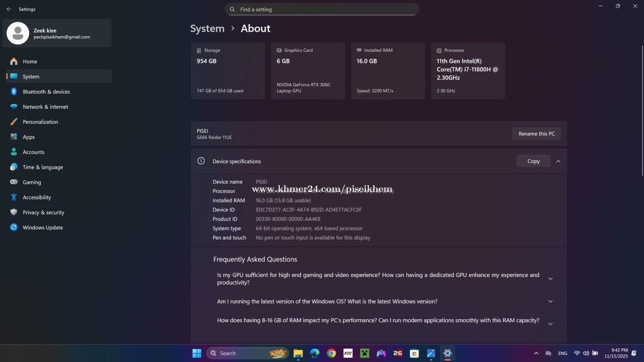Open File Explorer in the taskbar
Screen dimensions: 644x362
click(x=298, y=353)
